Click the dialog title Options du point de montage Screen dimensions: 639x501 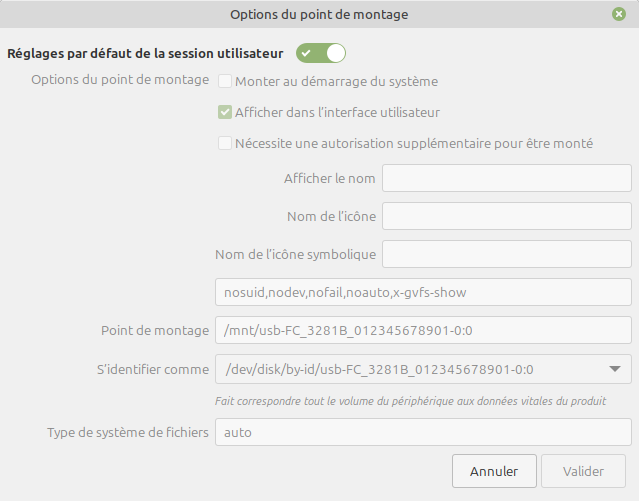pyautogui.click(x=319, y=15)
